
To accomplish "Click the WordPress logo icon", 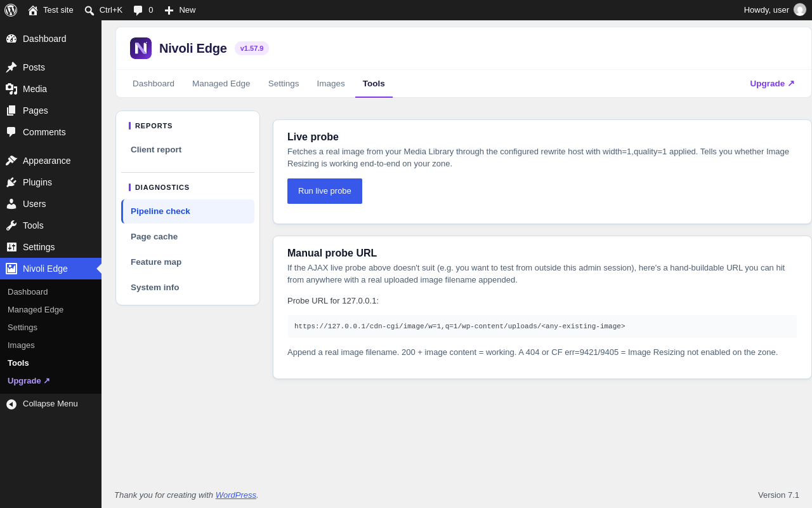I will (11, 10).
